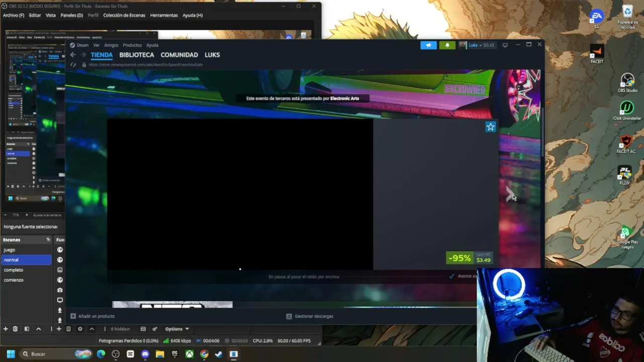Click the Steam store URL address bar
This screenshot has width=644, height=362.
tap(145, 65)
